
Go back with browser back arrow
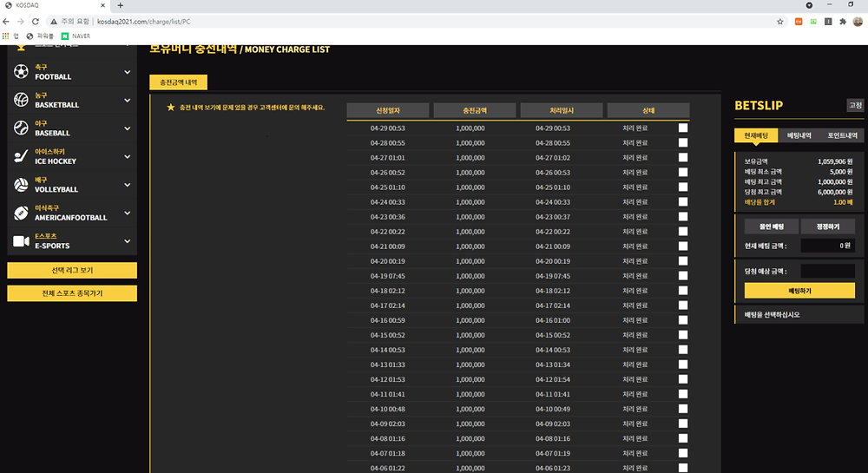point(6,22)
